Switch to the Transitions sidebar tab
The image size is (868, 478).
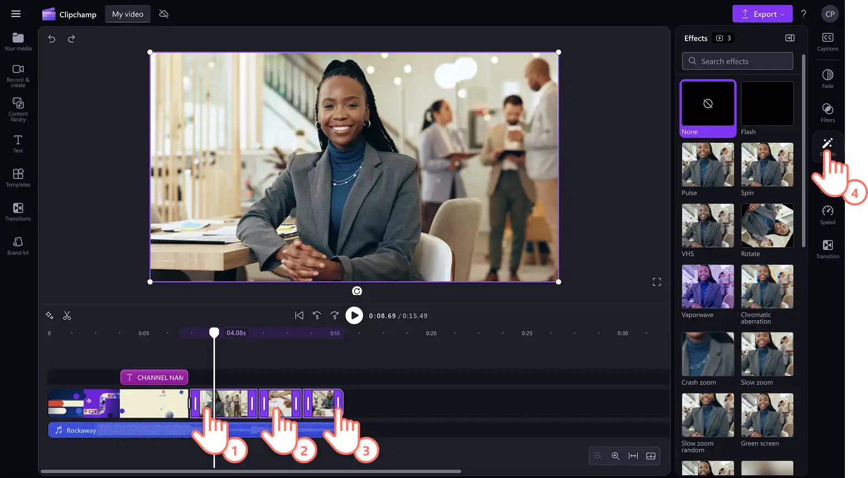pos(18,212)
